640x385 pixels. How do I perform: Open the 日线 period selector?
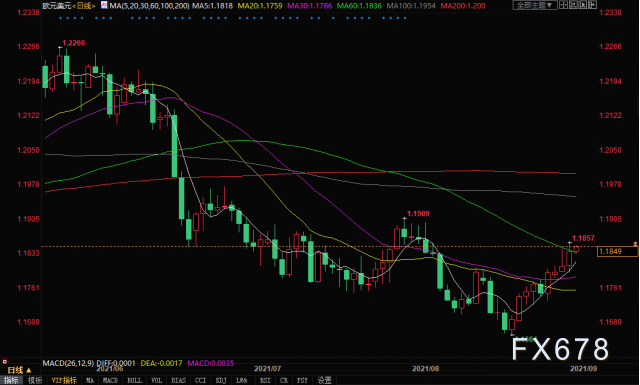(19, 370)
